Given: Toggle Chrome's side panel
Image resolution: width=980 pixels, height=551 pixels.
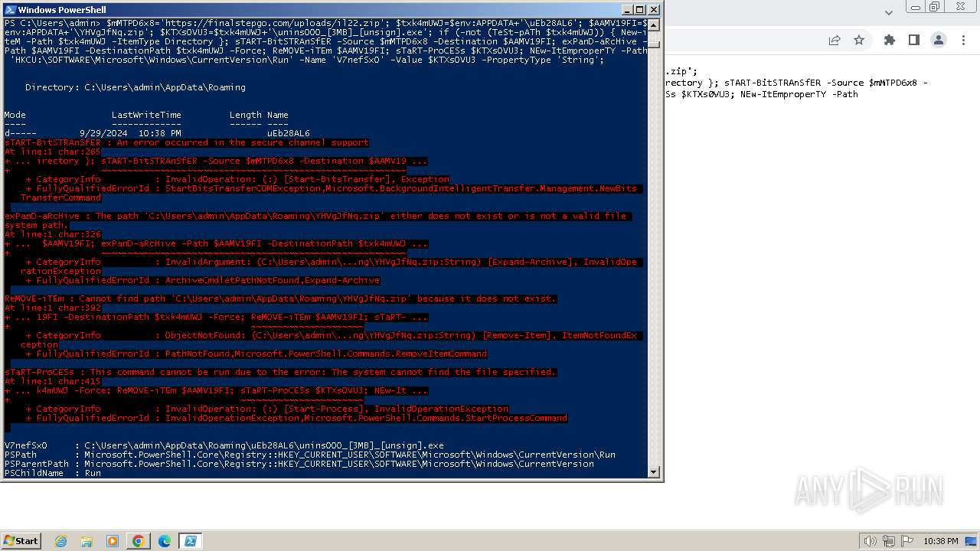Looking at the screenshot, I should (913, 41).
